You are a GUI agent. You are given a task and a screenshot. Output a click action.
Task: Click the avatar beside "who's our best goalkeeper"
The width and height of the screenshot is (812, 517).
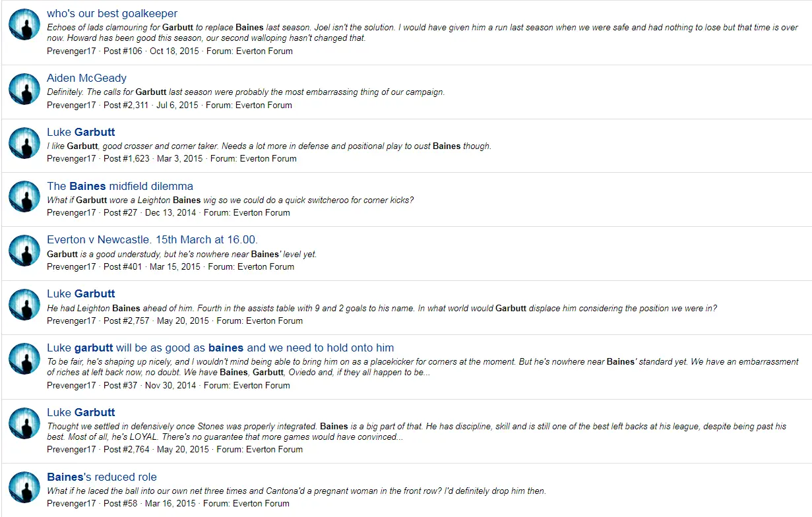coord(24,26)
